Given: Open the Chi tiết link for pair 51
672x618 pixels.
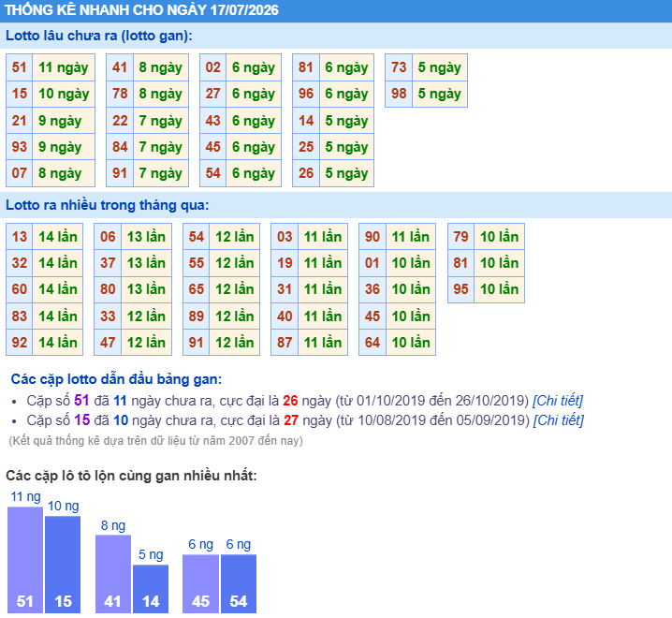Looking at the screenshot, I should click(x=558, y=401).
